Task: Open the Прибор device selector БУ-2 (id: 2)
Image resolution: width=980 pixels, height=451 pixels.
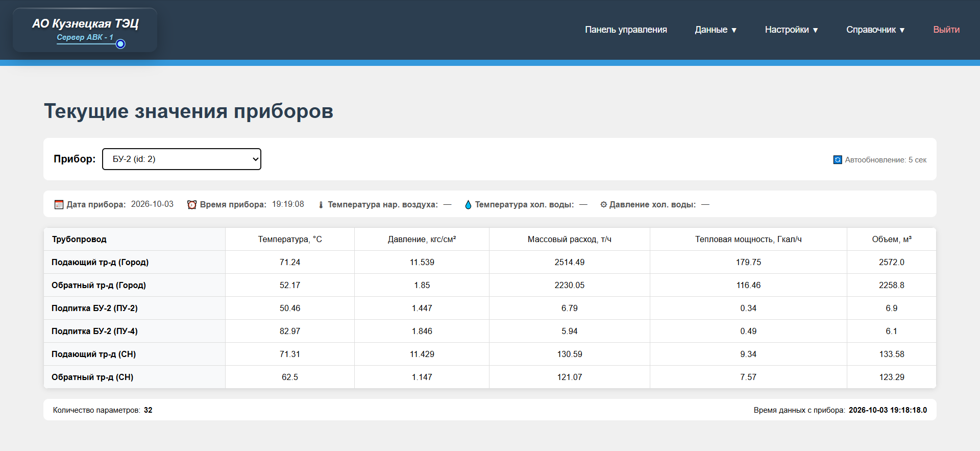Action: (182, 159)
